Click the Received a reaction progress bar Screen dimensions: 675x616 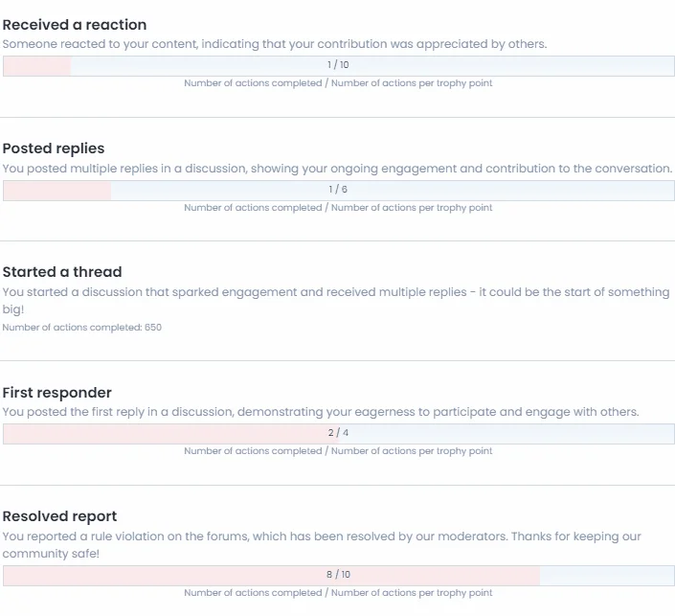(338, 66)
